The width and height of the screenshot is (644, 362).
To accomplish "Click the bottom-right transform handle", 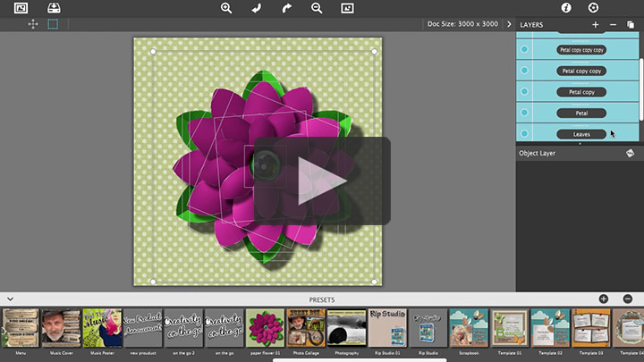I will point(374,282).
